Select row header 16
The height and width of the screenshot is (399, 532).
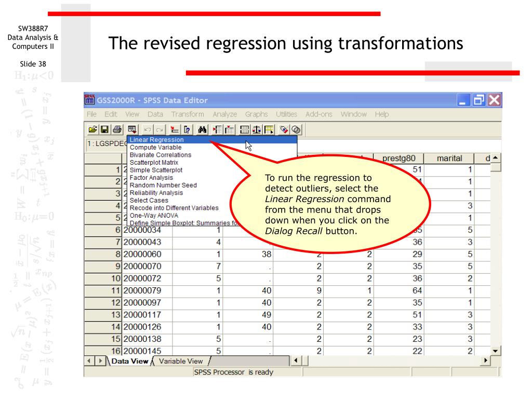coord(103,351)
